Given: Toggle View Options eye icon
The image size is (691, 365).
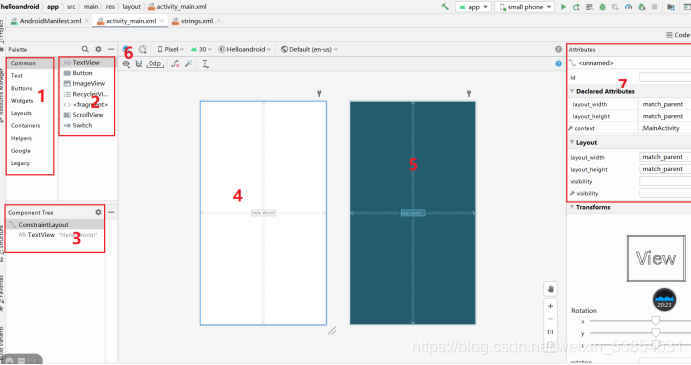Looking at the screenshot, I should click(x=126, y=64).
